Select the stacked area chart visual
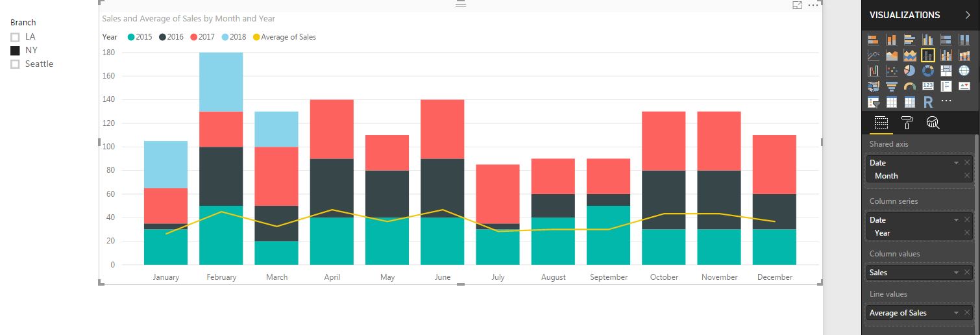This screenshot has width=980, height=335. [x=910, y=56]
